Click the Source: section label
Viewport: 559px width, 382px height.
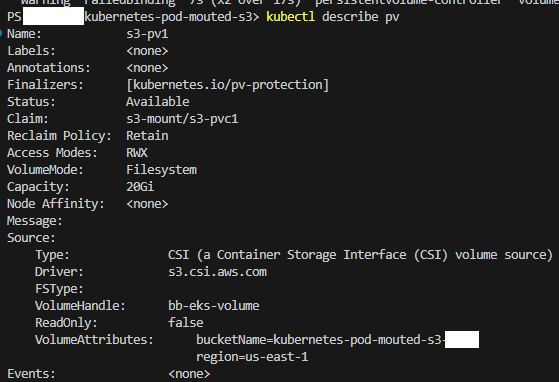(x=31, y=238)
